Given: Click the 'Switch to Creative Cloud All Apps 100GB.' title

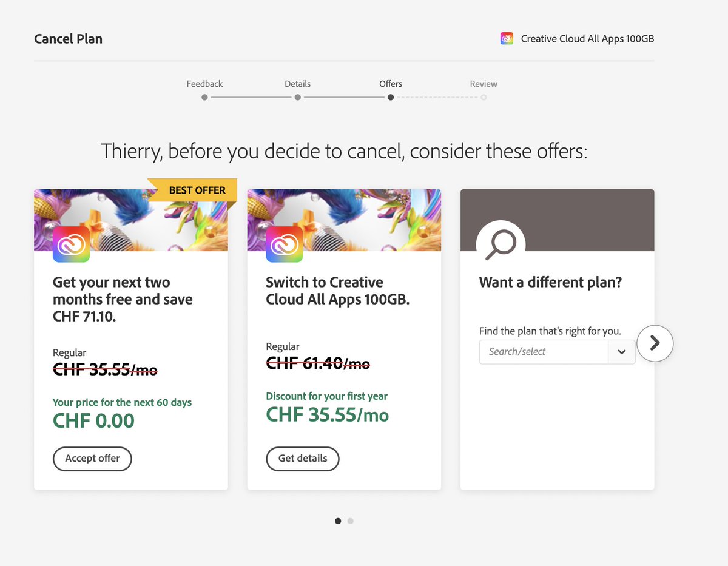Looking at the screenshot, I should 338,291.
